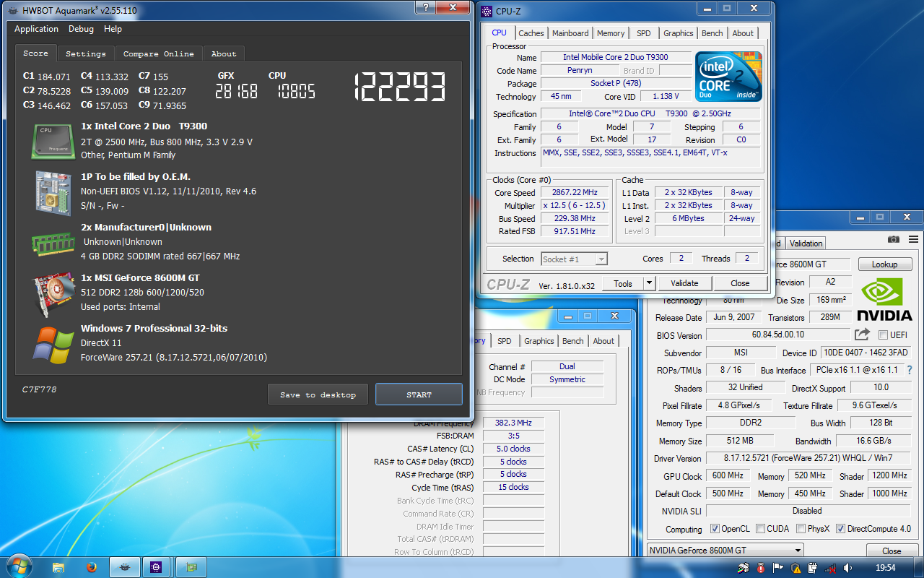Open the CPU-Z Tools dropdown arrow
The image size is (924, 578).
click(x=649, y=283)
